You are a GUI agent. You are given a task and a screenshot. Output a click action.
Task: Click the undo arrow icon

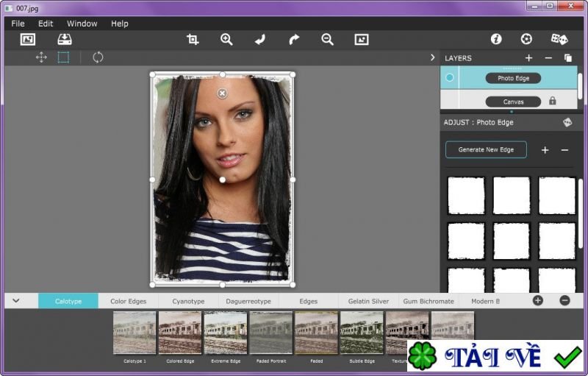[260, 40]
